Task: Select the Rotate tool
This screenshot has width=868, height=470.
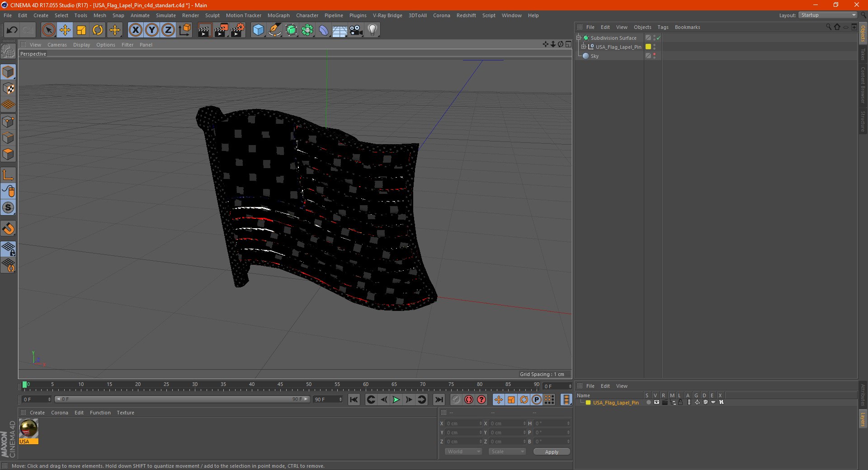Action: click(98, 30)
